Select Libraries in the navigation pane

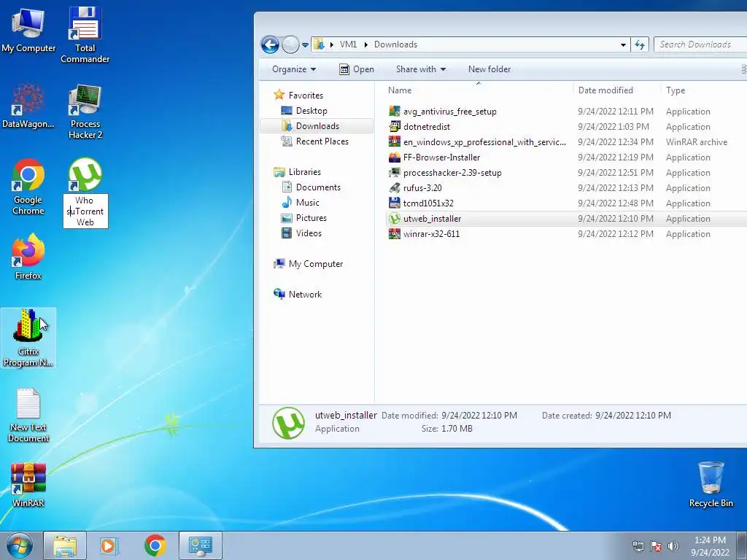304,172
